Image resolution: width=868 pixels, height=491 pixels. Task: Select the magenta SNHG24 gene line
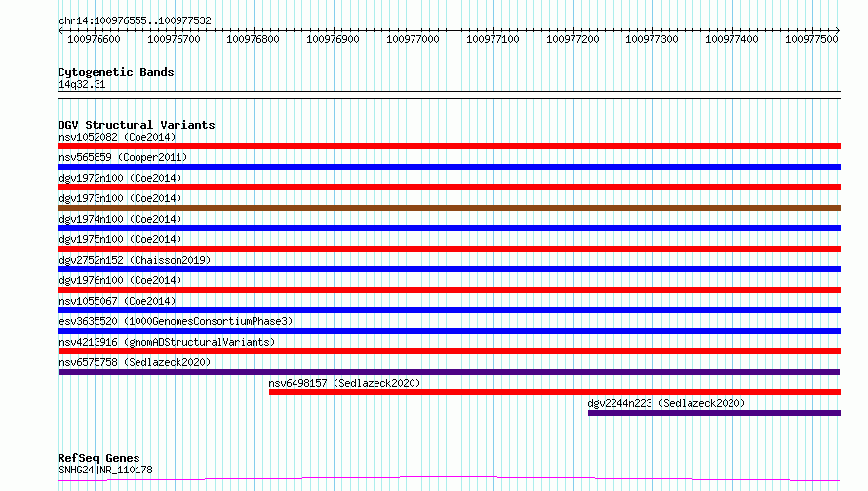[449, 479]
